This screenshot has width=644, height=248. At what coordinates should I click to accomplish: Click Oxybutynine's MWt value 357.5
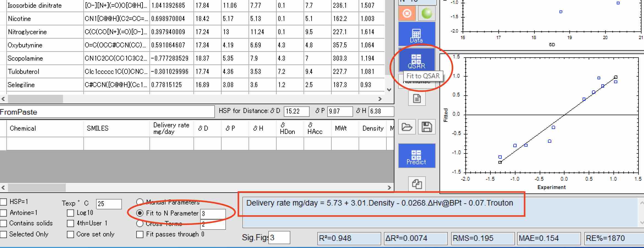pyautogui.click(x=345, y=45)
